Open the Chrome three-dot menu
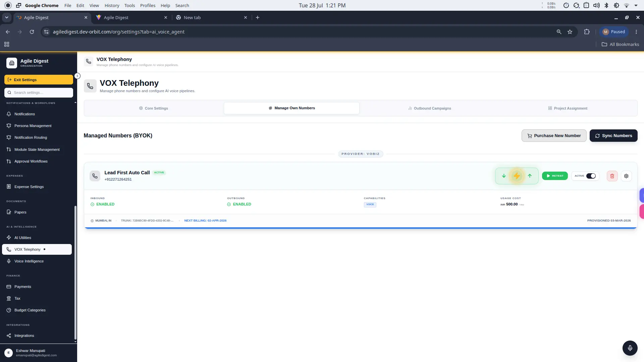 636,32
